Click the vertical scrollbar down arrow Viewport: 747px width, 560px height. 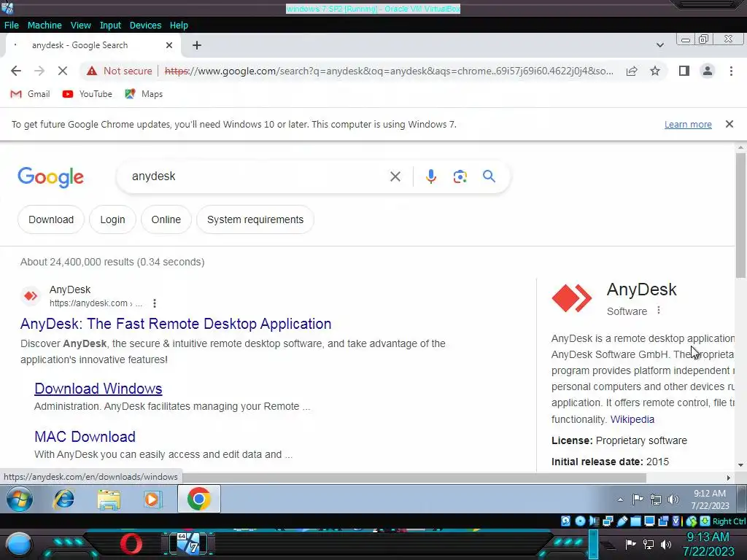click(740, 465)
